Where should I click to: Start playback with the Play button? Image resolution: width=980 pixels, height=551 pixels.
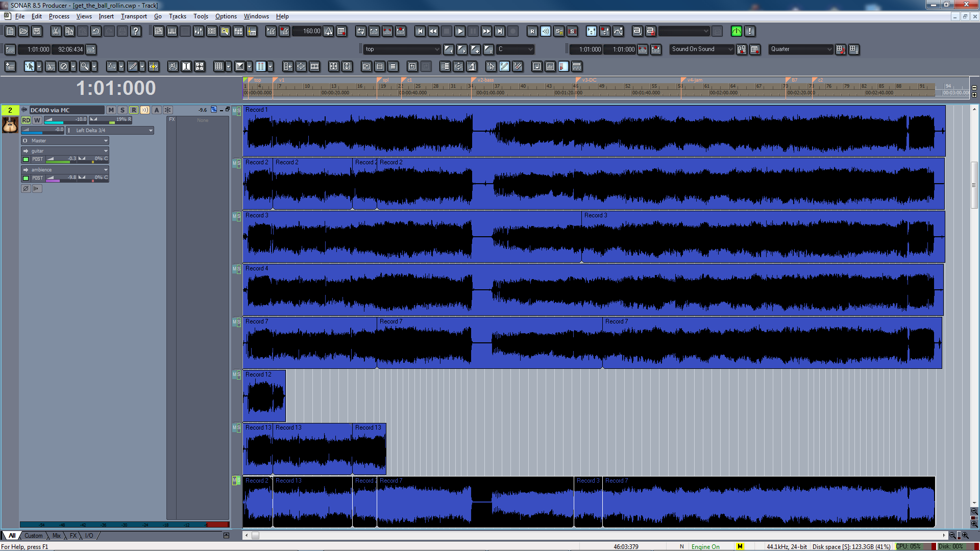pos(460,32)
